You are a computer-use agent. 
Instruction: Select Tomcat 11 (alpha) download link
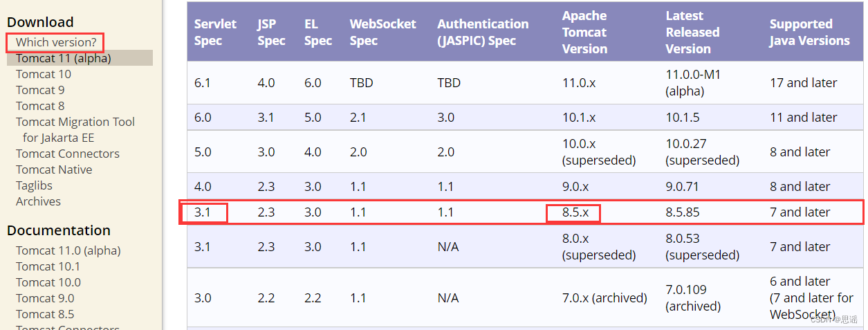pyautogui.click(x=63, y=58)
